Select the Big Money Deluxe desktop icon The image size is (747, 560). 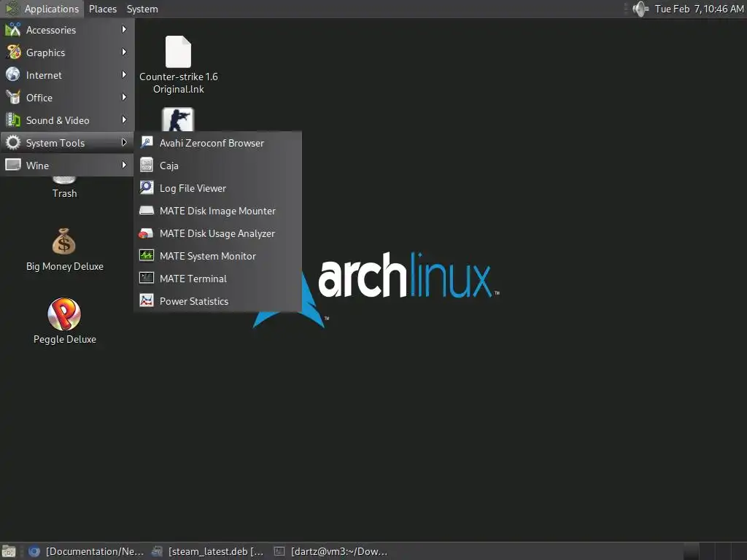click(64, 241)
